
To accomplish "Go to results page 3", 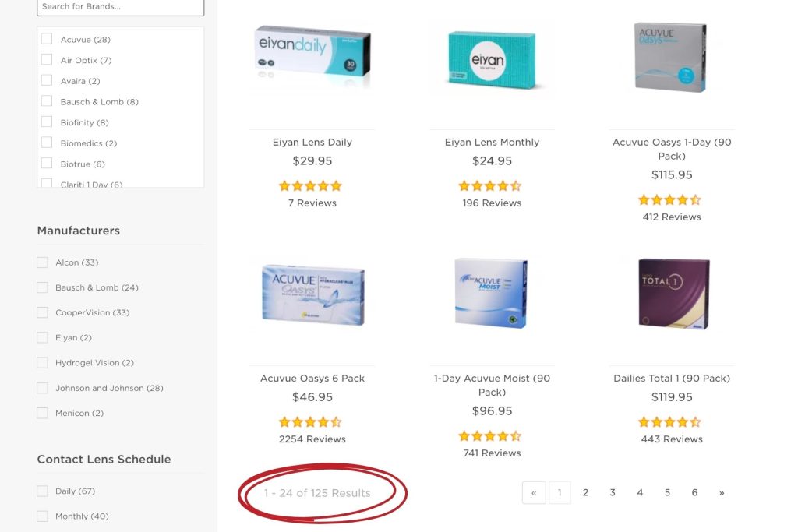I will [x=613, y=492].
